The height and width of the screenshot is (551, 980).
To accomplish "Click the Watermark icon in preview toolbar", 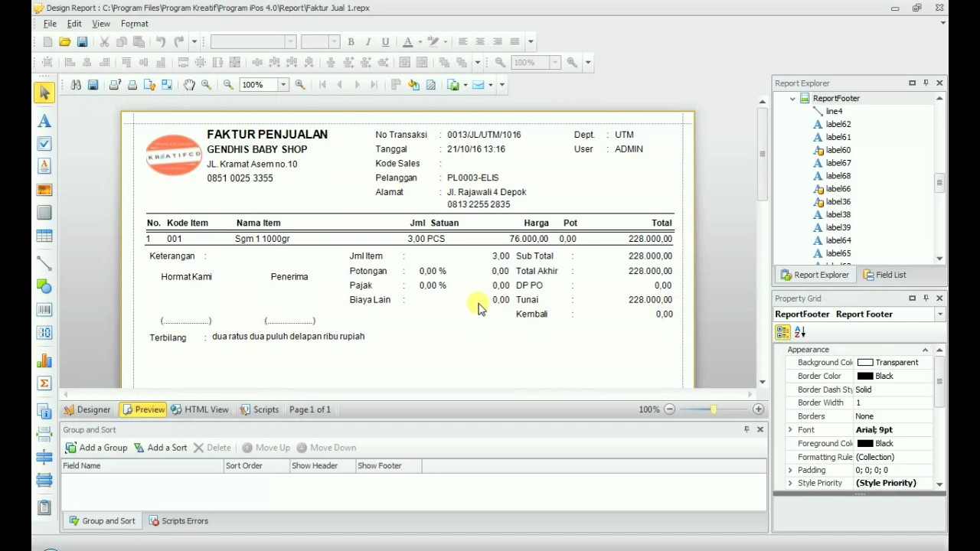I will 431,85.
